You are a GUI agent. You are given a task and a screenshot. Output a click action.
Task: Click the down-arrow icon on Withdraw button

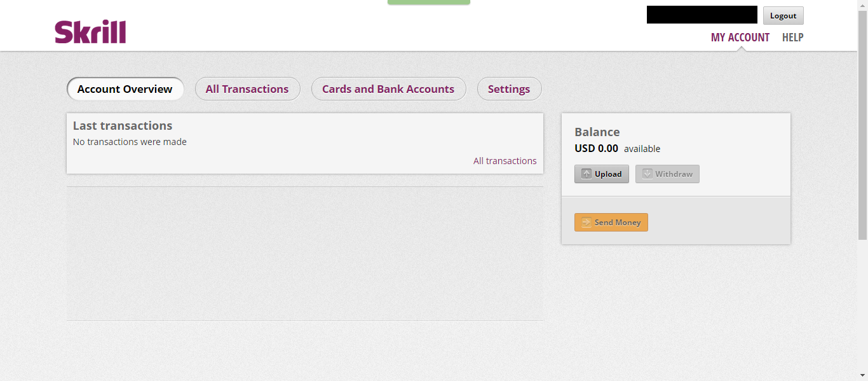coord(648,174)
